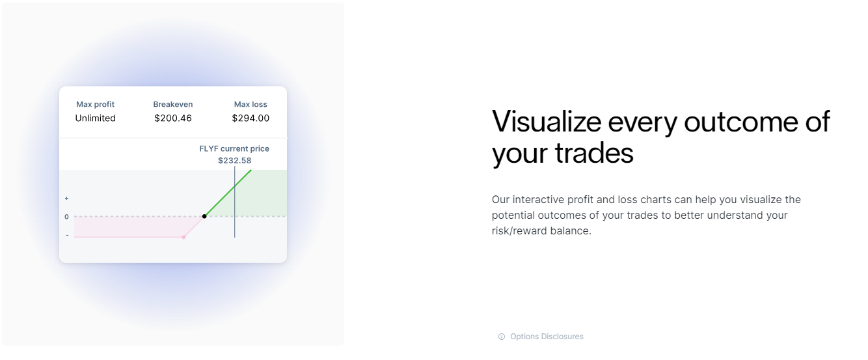Click the zero label on chart axis

[x=66, y=217]
